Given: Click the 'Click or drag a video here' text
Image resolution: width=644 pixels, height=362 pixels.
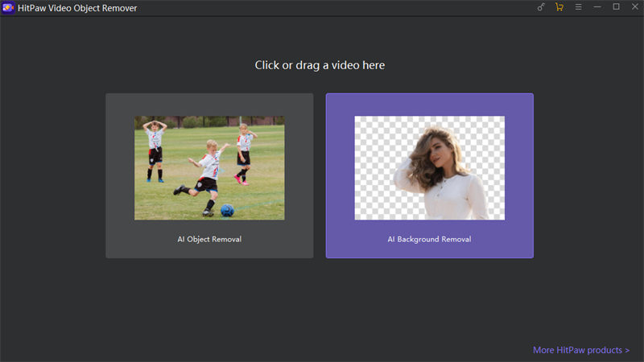Looking at the screenshot, I should tap(320, 65).
